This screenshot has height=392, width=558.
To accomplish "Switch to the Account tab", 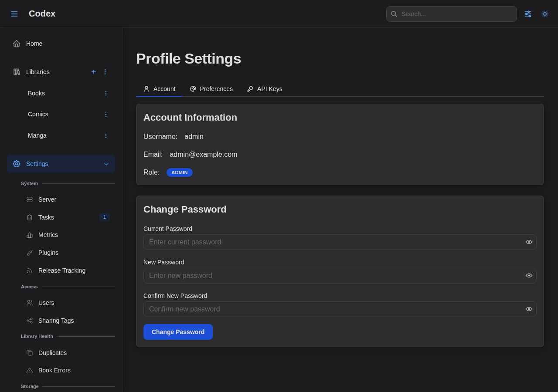I will coord(160,89).
